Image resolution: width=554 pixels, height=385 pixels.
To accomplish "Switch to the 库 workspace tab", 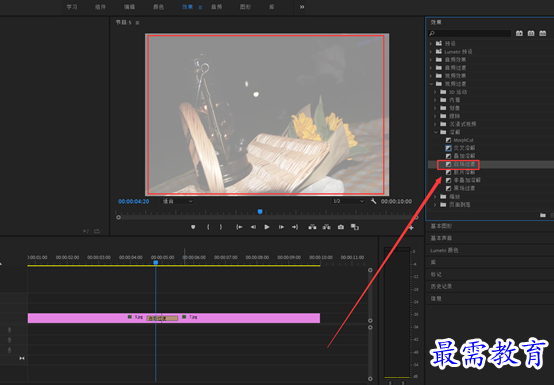I will click(271, 7).
